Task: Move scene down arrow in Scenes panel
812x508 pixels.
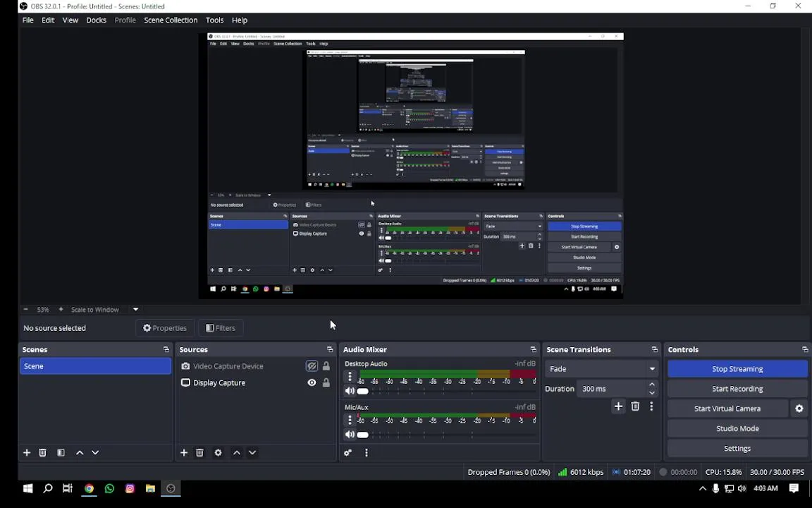Action: pyautogui.click(x=95, y=452)
